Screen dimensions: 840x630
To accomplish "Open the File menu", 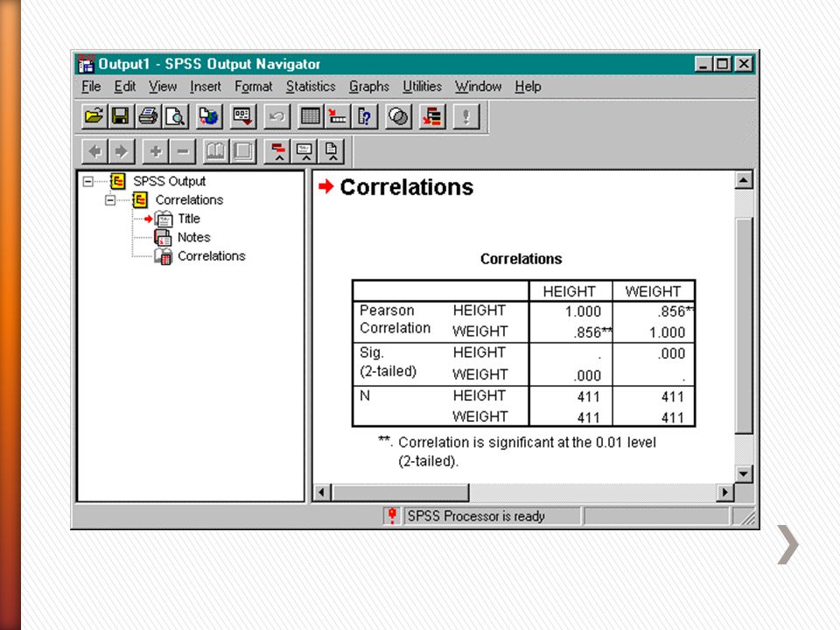I will click(x=91, y=87).
